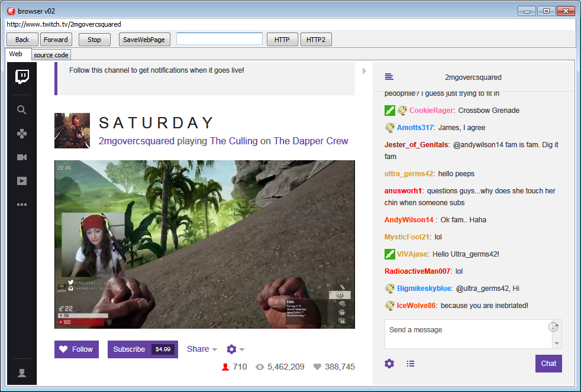Click the URL address bar
Screen dimensions: 581x392
click(x=290, y=24)
